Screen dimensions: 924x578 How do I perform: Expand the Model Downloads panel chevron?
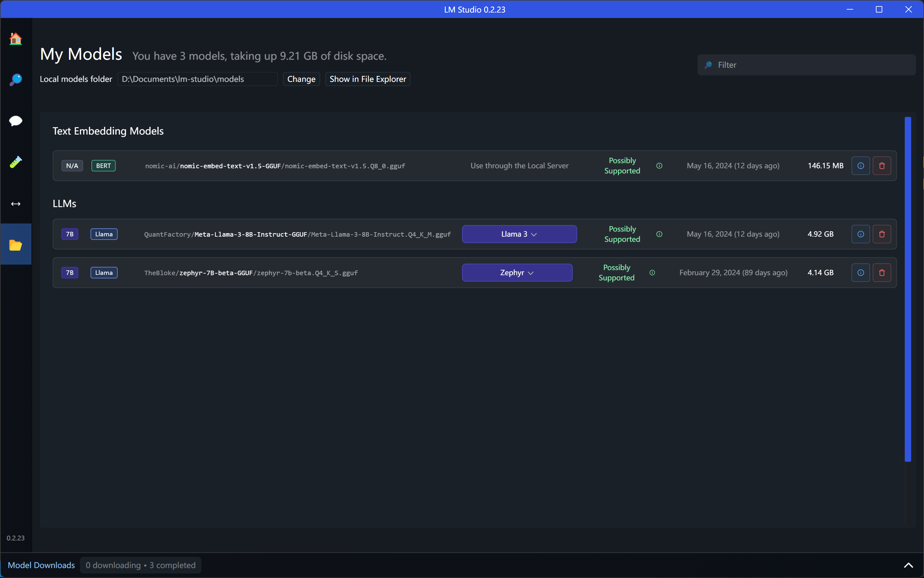pos(909,565)
